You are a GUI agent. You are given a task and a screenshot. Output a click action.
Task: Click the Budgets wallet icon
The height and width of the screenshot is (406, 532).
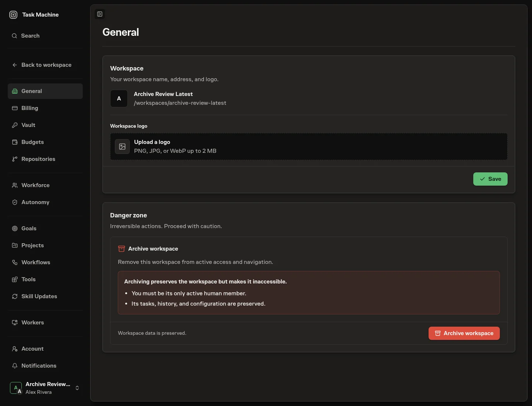pos(15,142)
